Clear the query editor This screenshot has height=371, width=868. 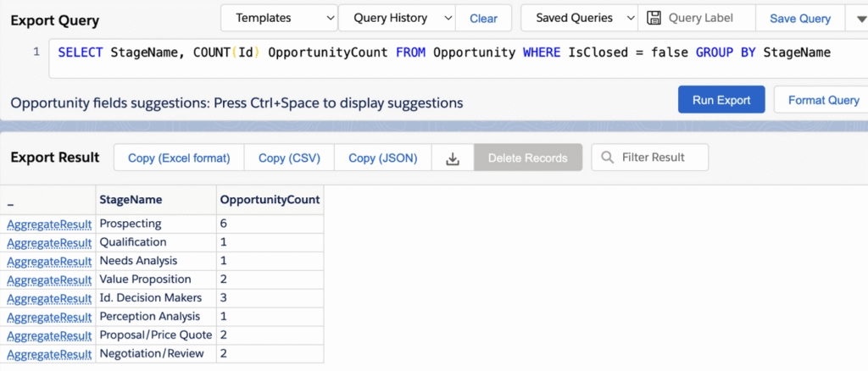tap(483, 19)
